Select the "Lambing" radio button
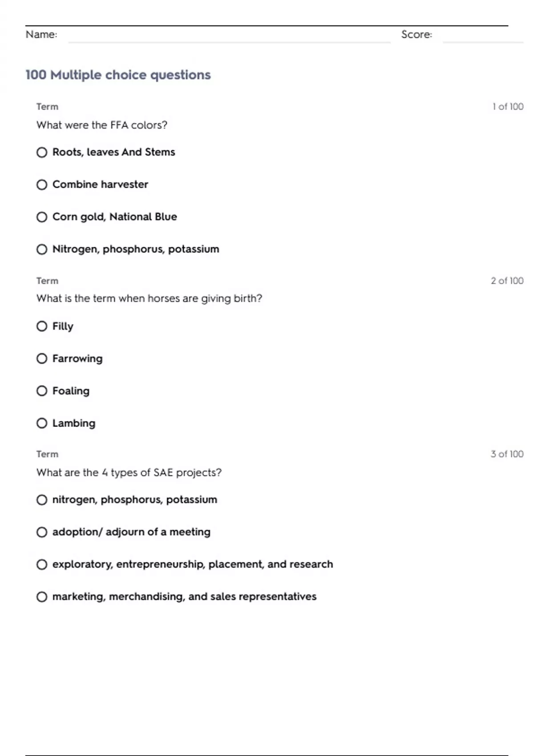The image size is (534, 756). (x=42, y=423)
